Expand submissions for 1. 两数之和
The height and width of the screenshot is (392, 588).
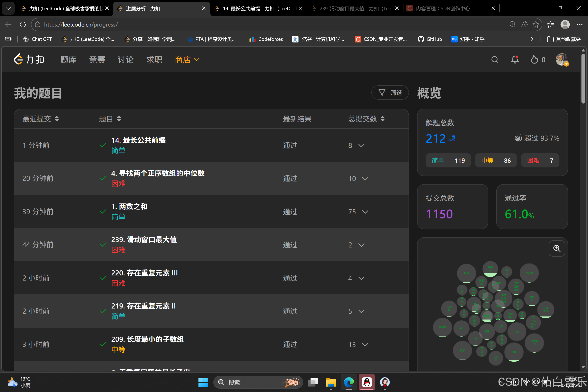(x=365, y=212)
